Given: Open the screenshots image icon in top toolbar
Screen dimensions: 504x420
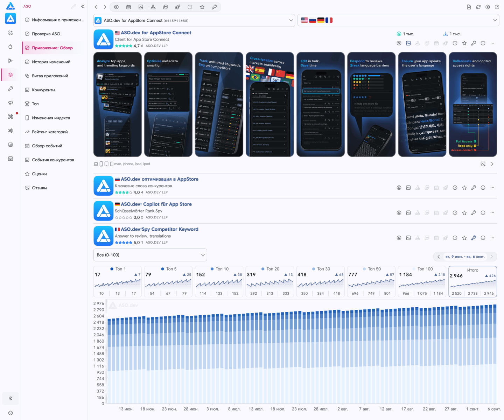Looking at the screenshot, I should click(x=141, y=7).
